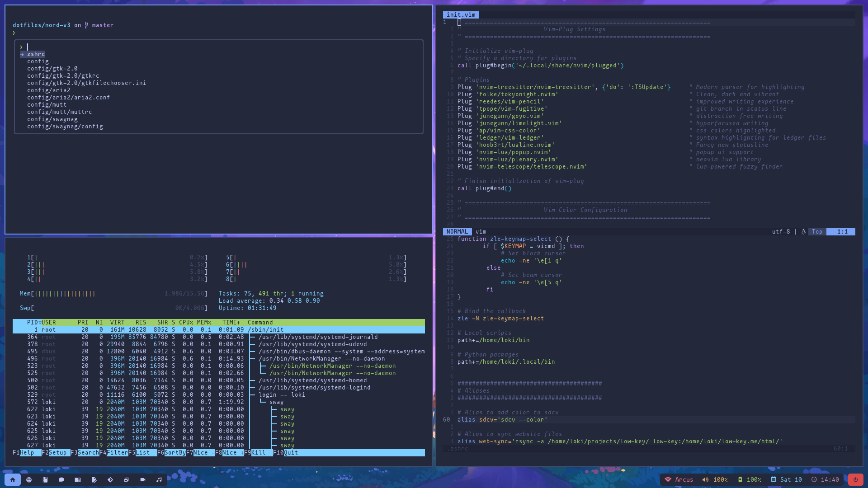Select the /sbin/init process row
The width and height of the screenshot is (868, 488).
tap(219, 330)
